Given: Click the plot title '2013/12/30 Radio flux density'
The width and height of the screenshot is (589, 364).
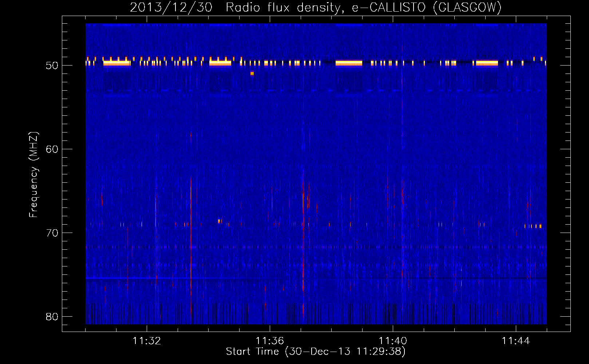Looking at the screenshot, I should [235, 7].
